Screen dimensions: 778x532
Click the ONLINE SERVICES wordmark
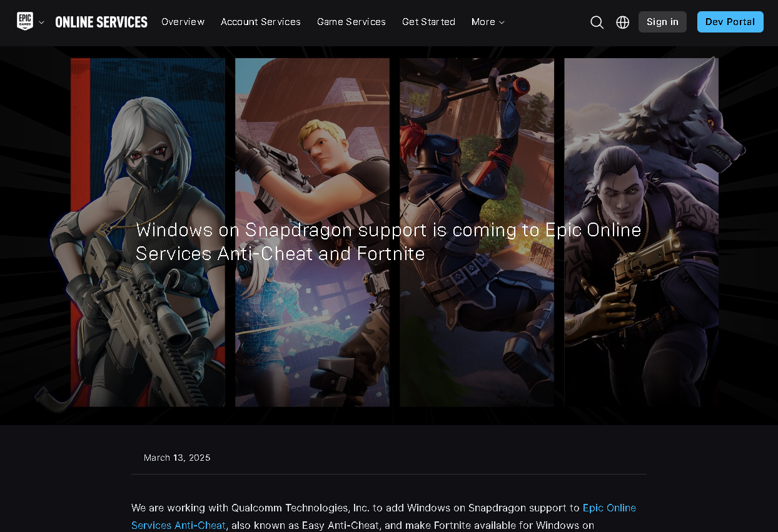pyautogui.click(x=101, y=21)
